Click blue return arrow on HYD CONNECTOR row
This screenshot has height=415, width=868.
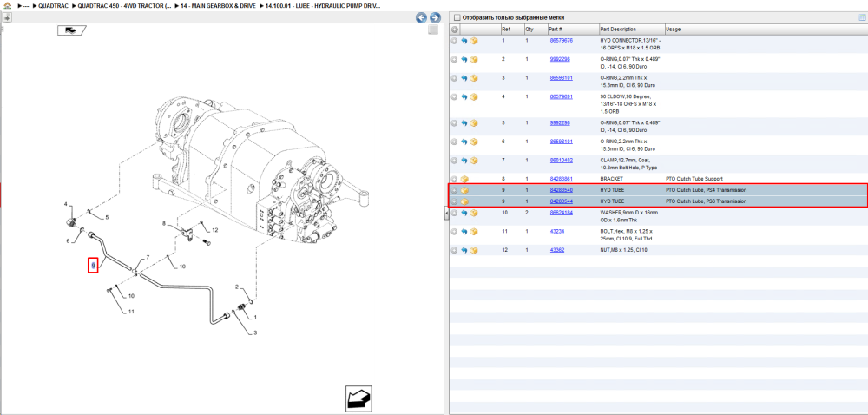[464, 41]
